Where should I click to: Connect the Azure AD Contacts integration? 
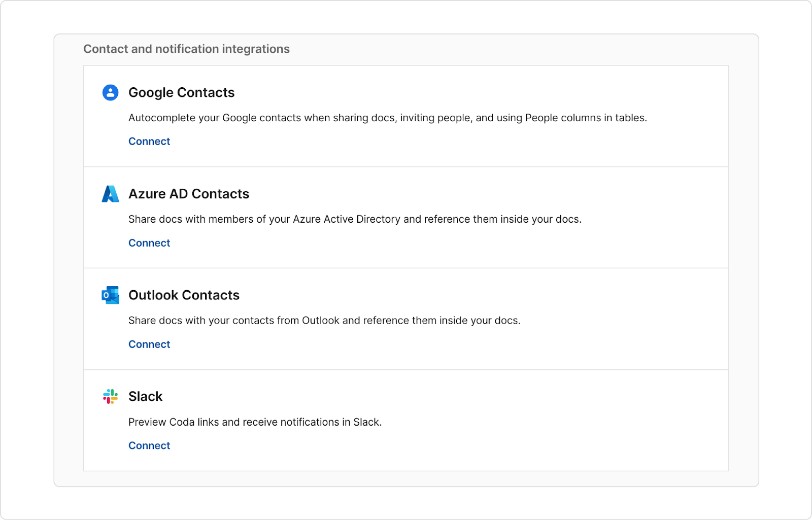tap(149, 243)
